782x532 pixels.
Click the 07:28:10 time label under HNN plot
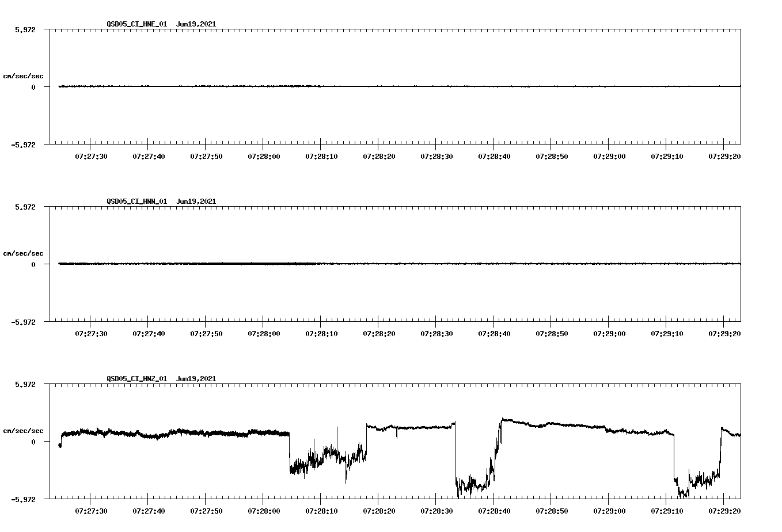coord(321,333)
